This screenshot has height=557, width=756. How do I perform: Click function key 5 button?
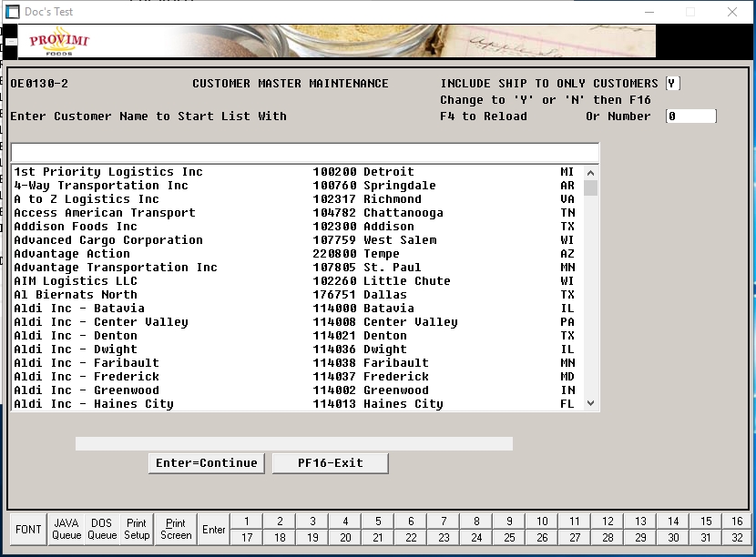click(x=378, y=522)
